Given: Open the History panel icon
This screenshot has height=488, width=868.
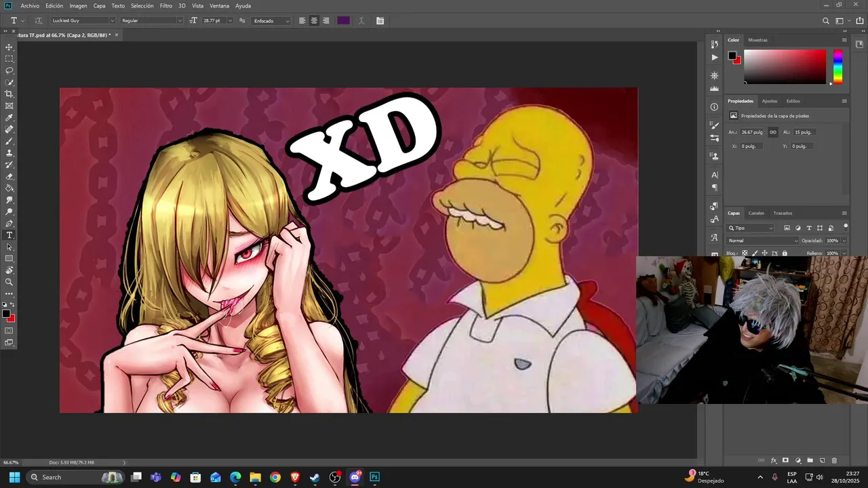Looking at the screenshot, I should [x=714, y=44].
